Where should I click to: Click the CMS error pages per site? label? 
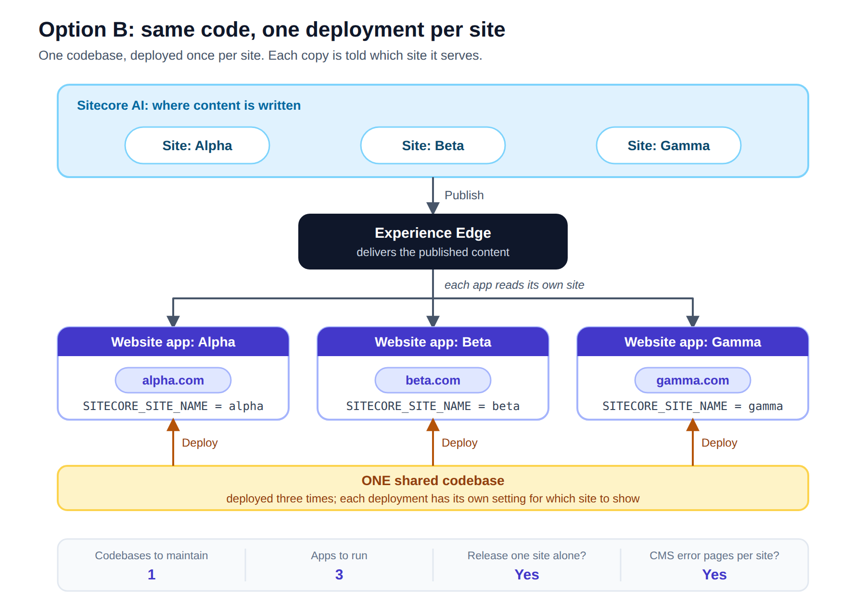(x=714, y=555)
